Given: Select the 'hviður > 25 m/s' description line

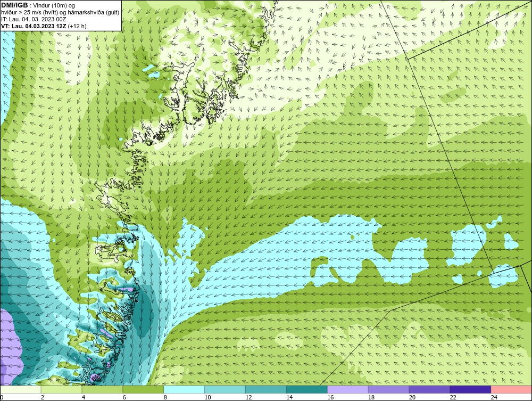Looking at the screenshot, I should 60,12.
